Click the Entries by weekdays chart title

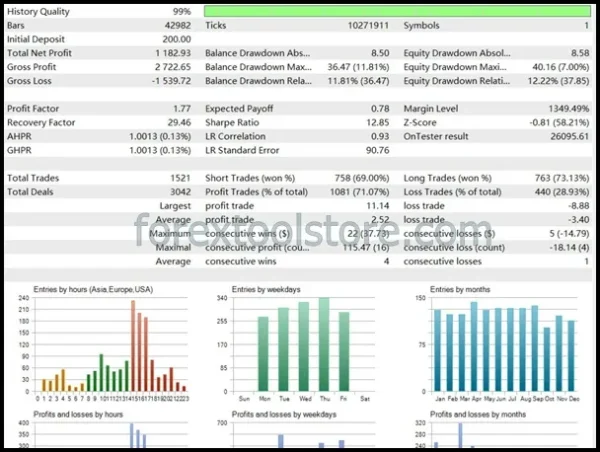pyautogui.click(x=266, y=289)
